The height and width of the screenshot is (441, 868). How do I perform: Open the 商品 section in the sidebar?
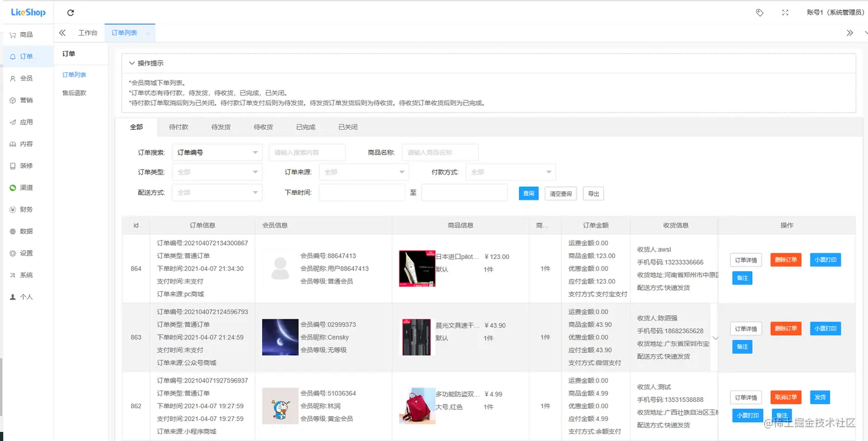[x=26, y=34]
